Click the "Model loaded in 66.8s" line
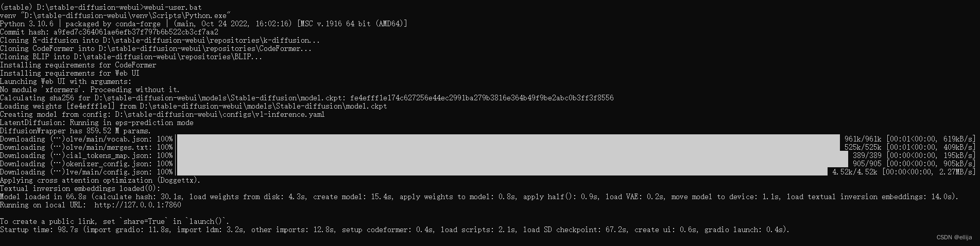 click(479, 197)
